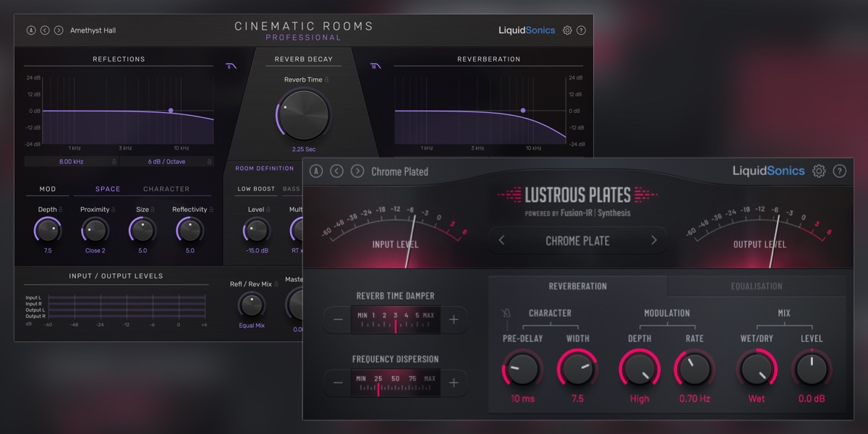Click the Low Boost Level knob
868x434 pixels.
tap(256, 231)
